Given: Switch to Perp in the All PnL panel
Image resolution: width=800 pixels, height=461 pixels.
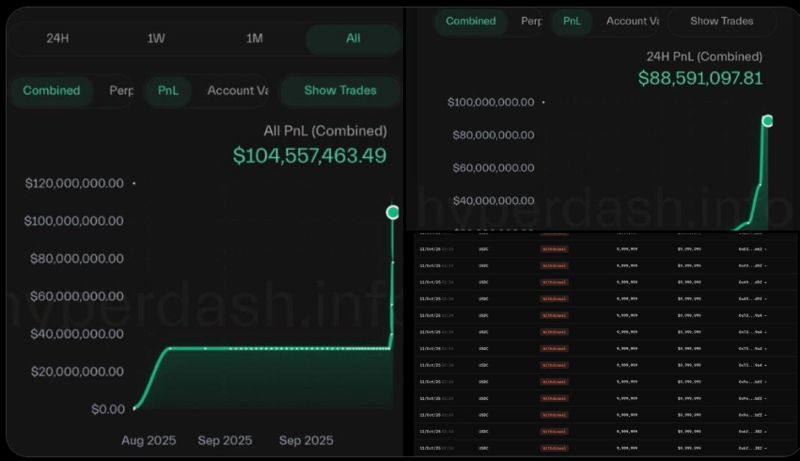Looking at the screenshot, I should [121, 90].
